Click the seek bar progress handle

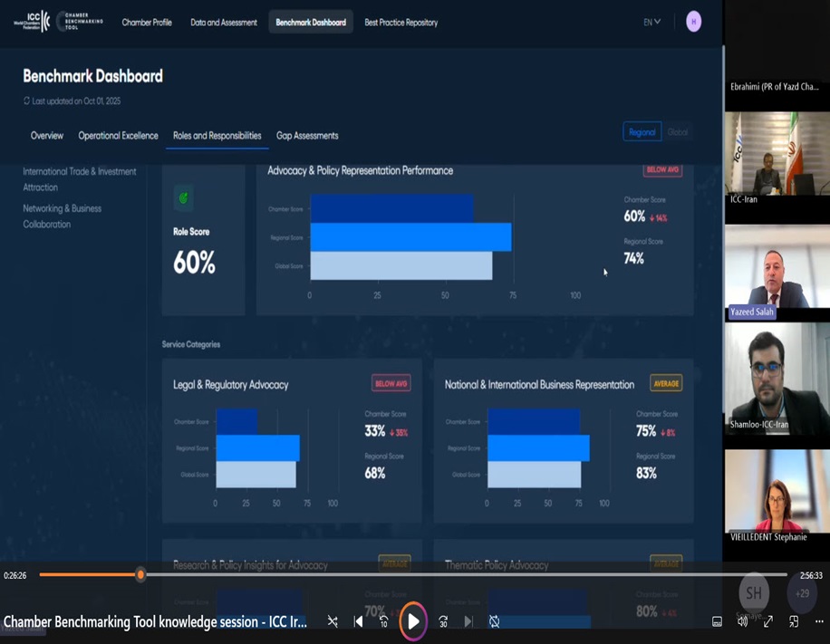click(x=140, y=574)
